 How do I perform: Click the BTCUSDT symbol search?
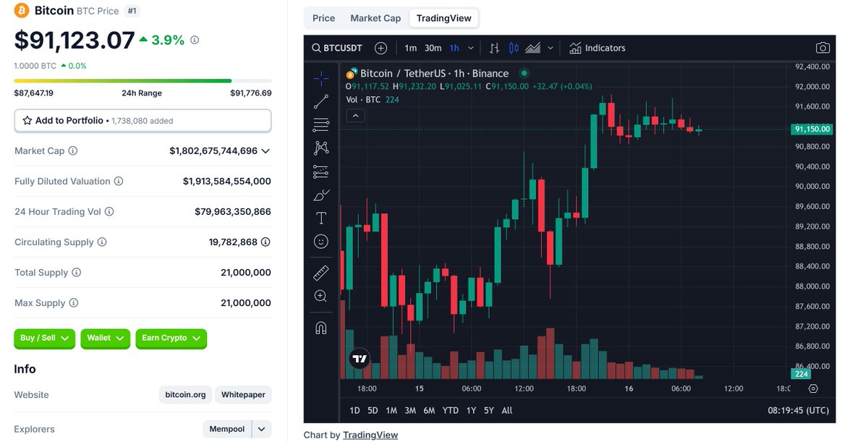click(337, 48)
